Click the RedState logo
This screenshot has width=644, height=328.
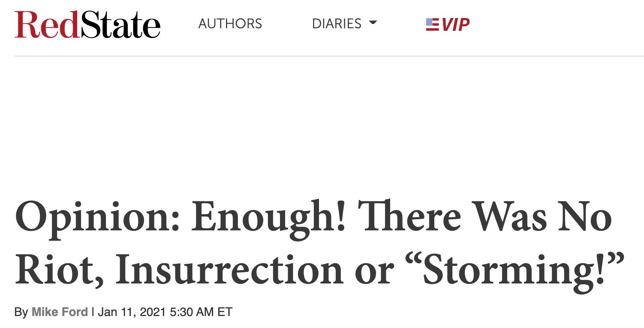point(87,24)
